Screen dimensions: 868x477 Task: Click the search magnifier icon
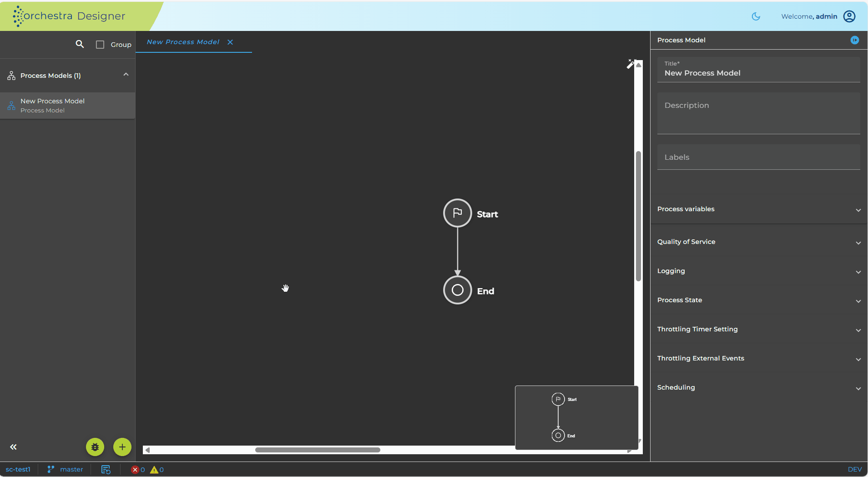[80, 44]
